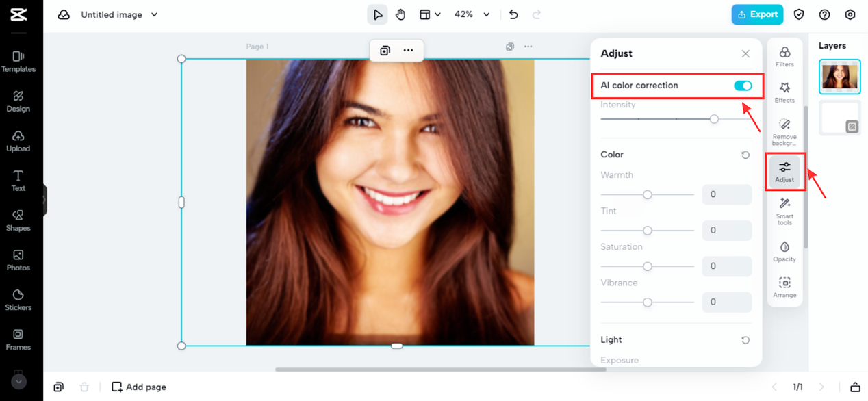This screenshot has width=868, height=401.
Task: Click Add page button
Action: pyautogui.click(x=139, y=387)
